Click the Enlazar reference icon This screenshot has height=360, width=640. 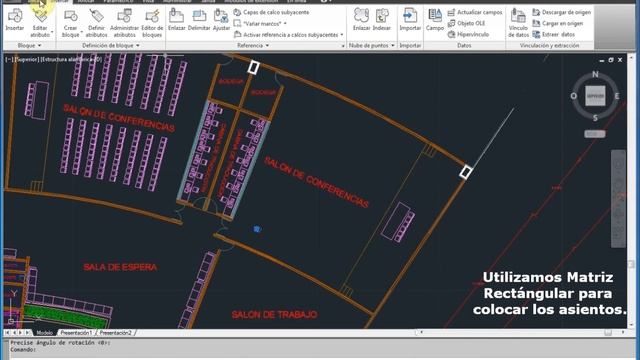[176, 16]
